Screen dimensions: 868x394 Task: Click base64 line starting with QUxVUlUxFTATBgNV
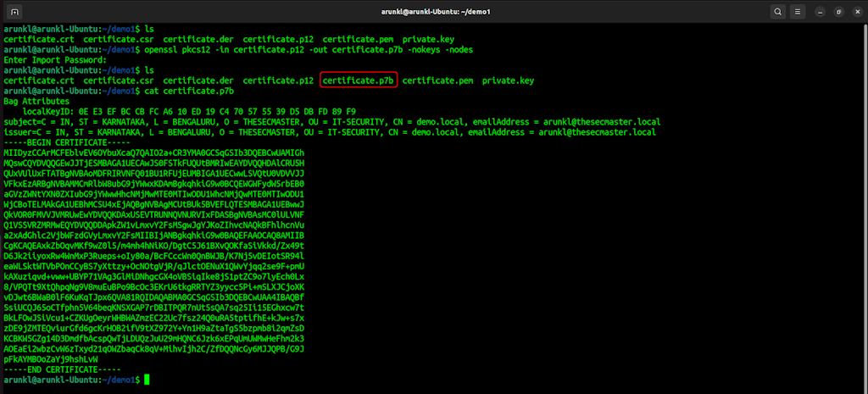coord(154,173)
